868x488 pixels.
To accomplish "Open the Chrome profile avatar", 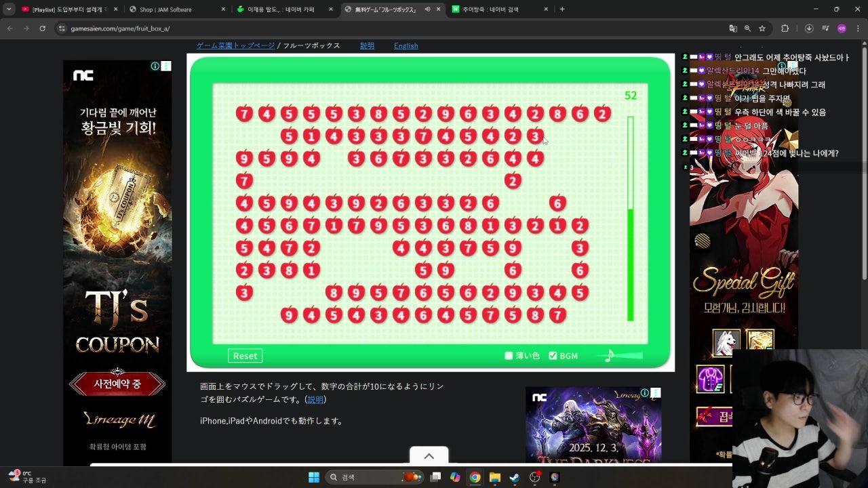I will point(842,28).
